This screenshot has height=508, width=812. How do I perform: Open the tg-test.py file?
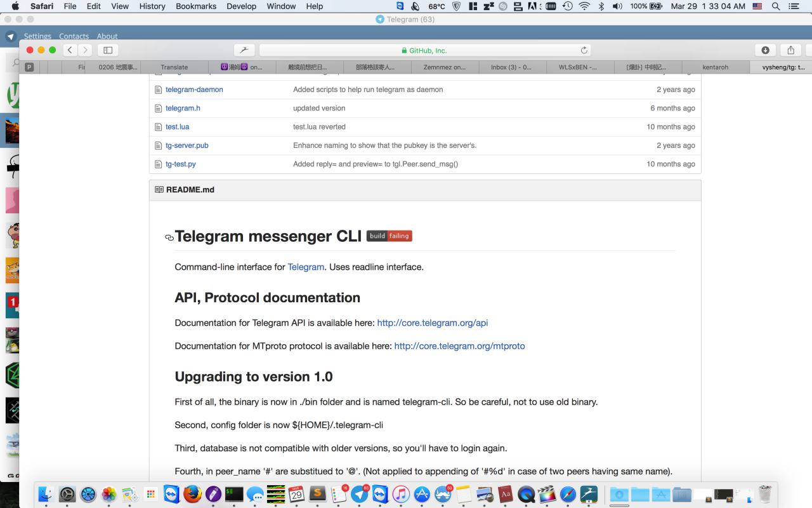tap(181, 164)
